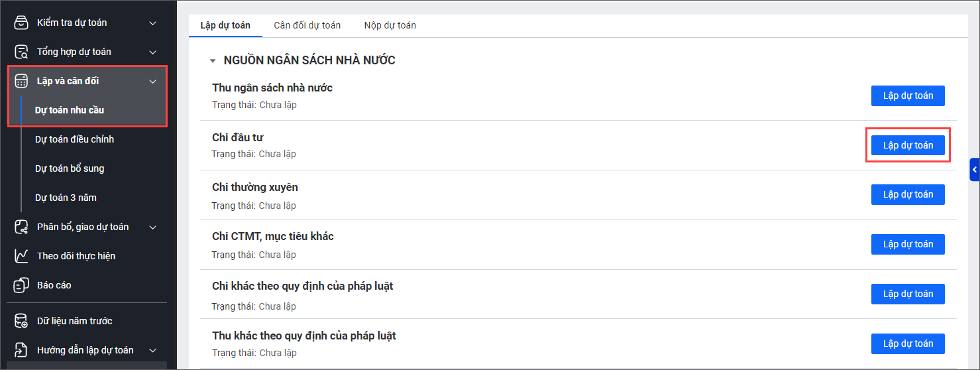980x370 pixels.
Task: Open Theo dõi thực hiện chart icon
Action: 22,256
